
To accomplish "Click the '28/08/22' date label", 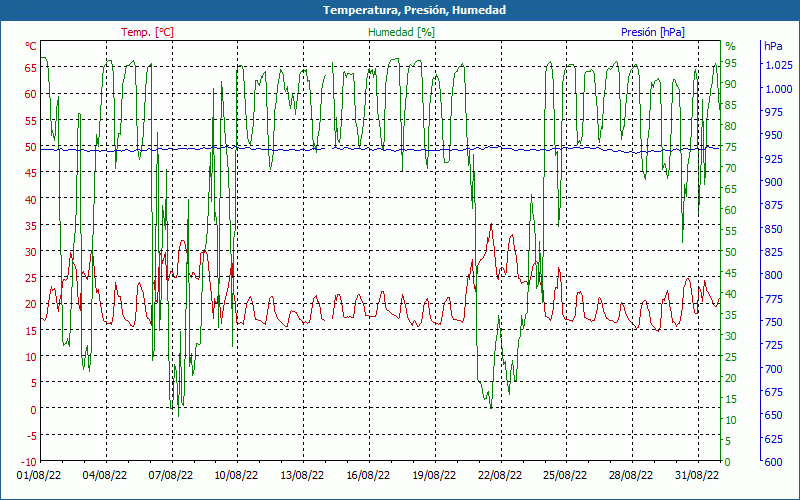I will pos(631,476).
